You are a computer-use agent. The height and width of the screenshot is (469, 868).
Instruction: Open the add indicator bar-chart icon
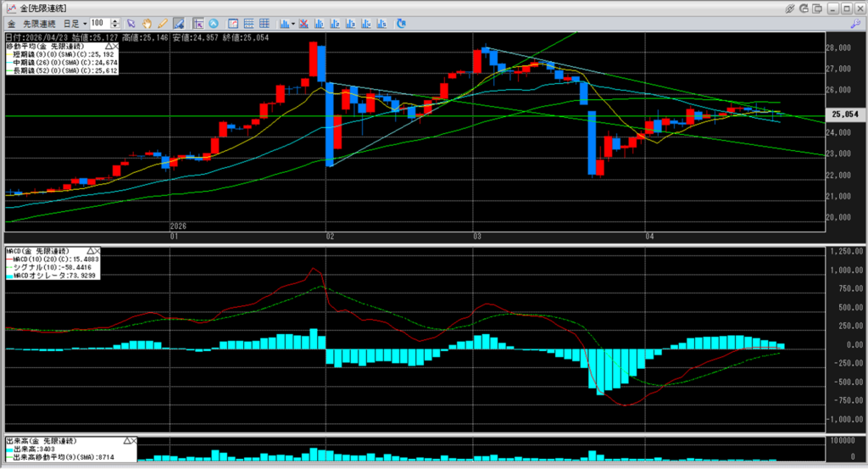284,24
